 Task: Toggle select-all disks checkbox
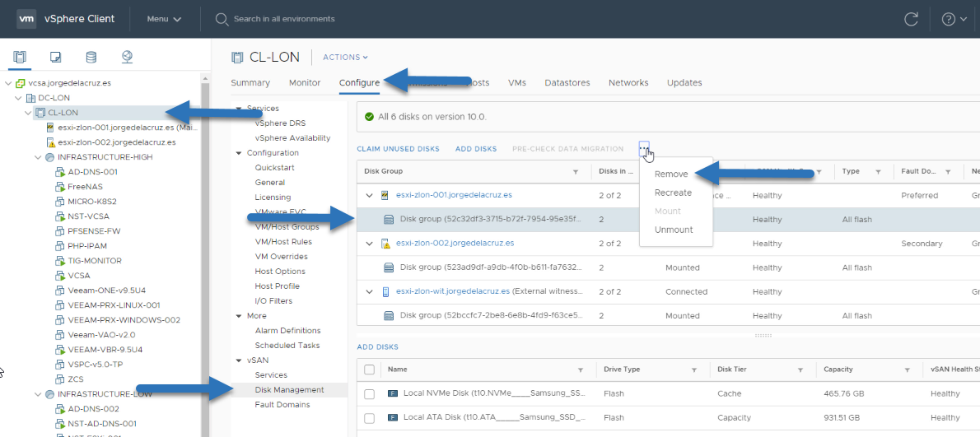pos(370,370)
